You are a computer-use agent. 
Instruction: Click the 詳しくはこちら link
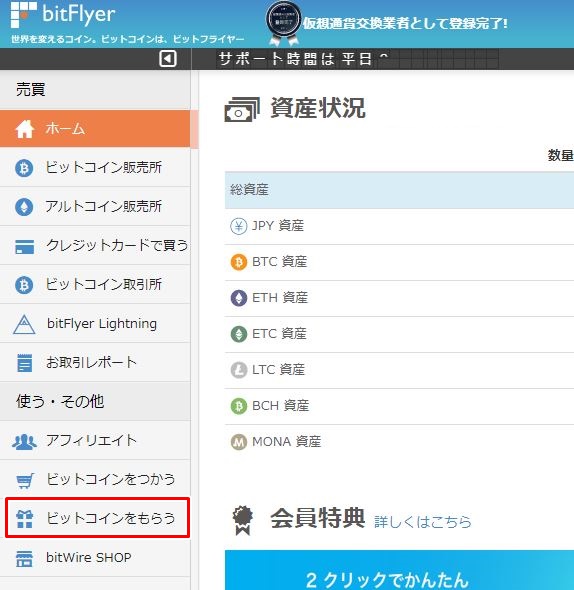point(423,522)
